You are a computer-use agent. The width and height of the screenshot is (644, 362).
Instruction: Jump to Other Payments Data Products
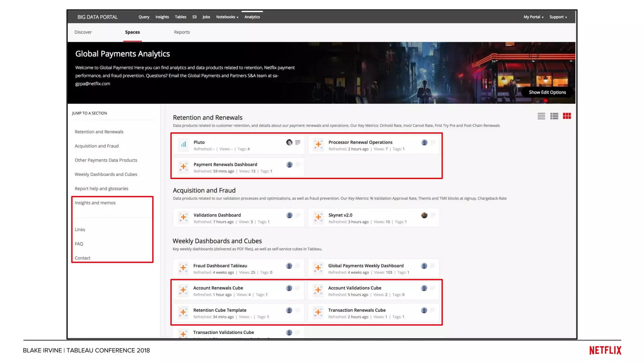106,160
